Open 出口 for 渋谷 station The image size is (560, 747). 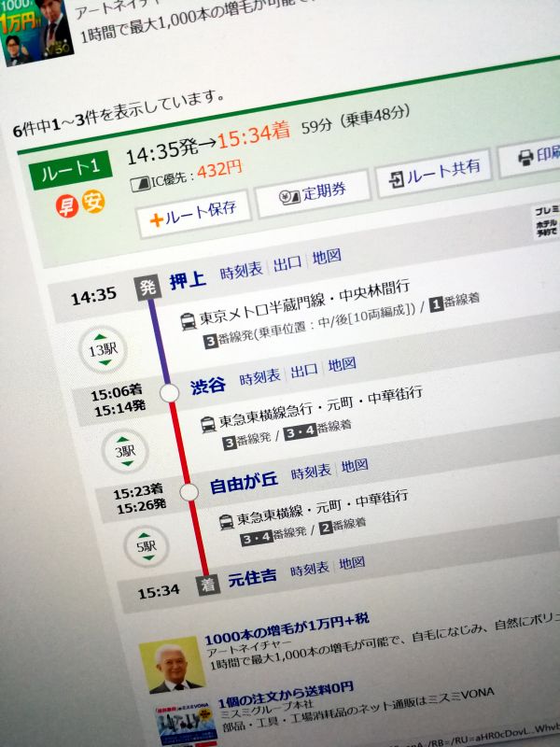(x=304, y=371)
